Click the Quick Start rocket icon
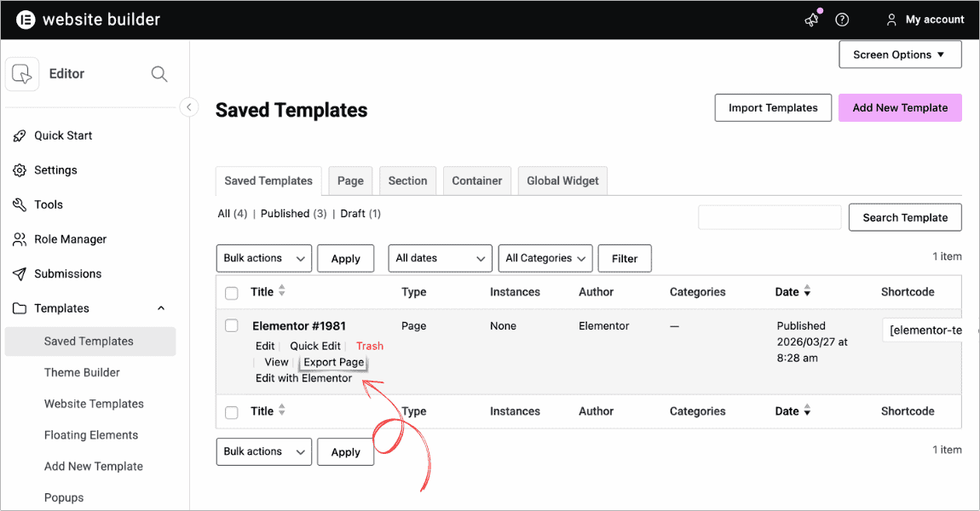Image resolution: width=980 pixels, height=511 pixels. [x=20, y=135]
